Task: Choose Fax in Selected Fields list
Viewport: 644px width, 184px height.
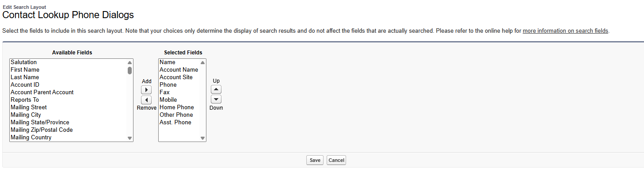Action: 164,92
